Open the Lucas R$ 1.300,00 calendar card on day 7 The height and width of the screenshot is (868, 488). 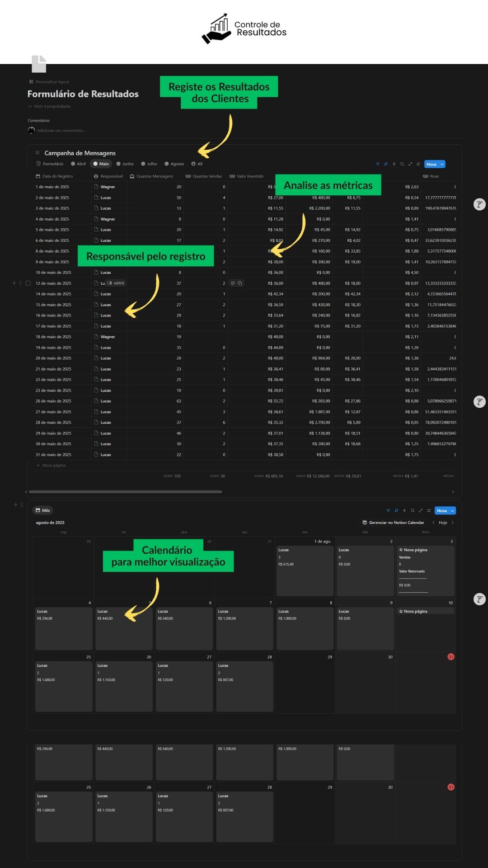244,629
